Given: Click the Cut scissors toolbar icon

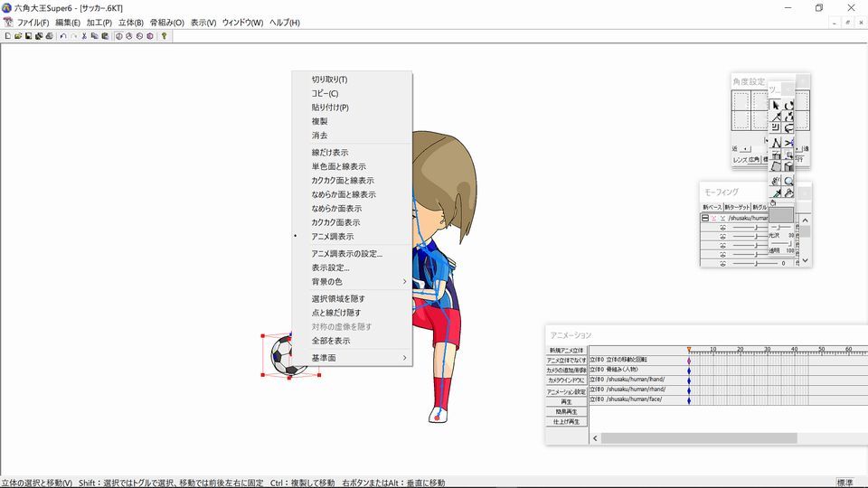Looking at the screenshot, I should click(84, 36).
